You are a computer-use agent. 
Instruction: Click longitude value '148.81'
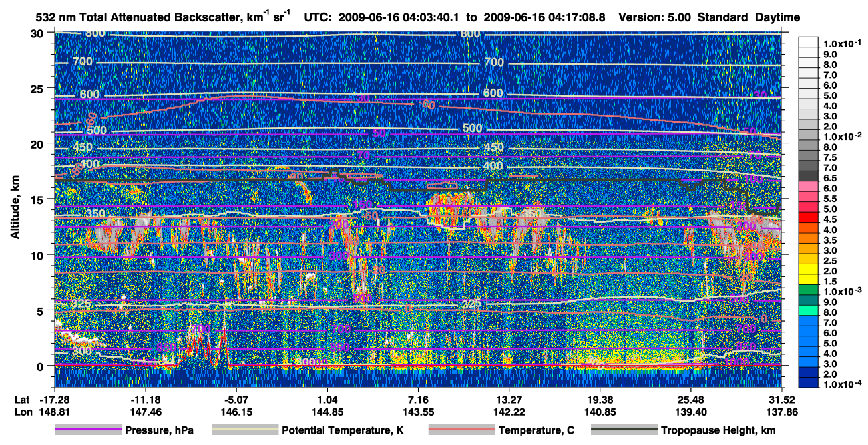pyautogui.click(x=55, y=413)
